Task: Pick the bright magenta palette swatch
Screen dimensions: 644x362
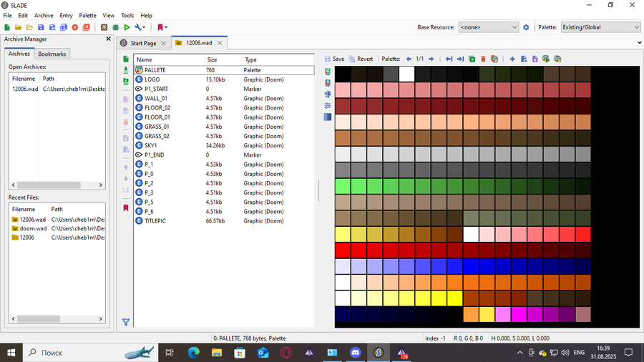Action: (519, 314)
